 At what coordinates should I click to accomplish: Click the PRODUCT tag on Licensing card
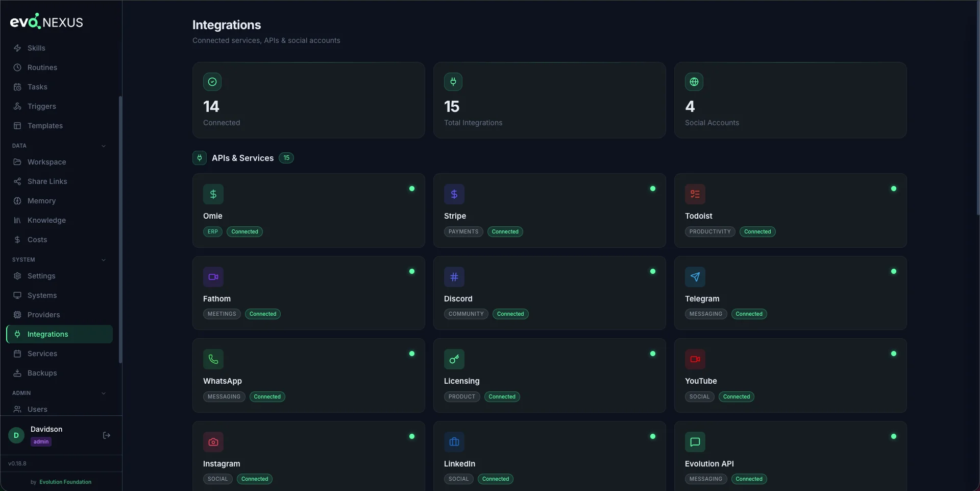462,396
